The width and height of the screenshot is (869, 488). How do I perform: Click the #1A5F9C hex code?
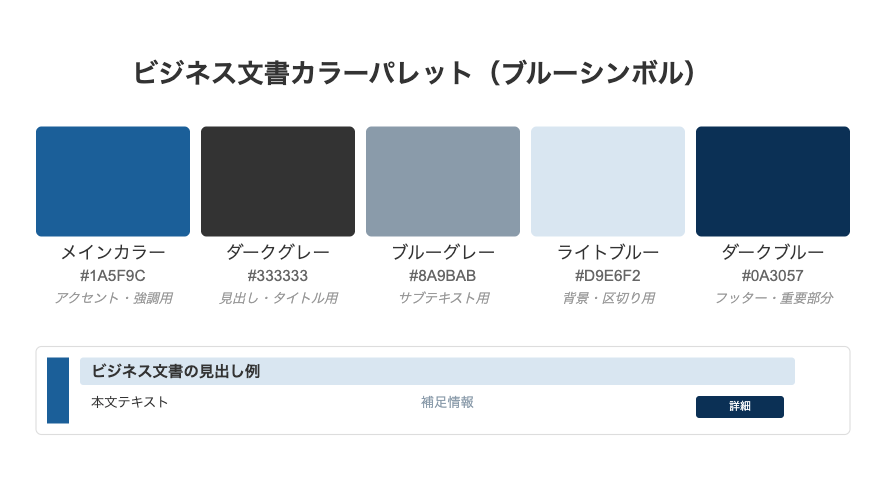tap(113, 276)
